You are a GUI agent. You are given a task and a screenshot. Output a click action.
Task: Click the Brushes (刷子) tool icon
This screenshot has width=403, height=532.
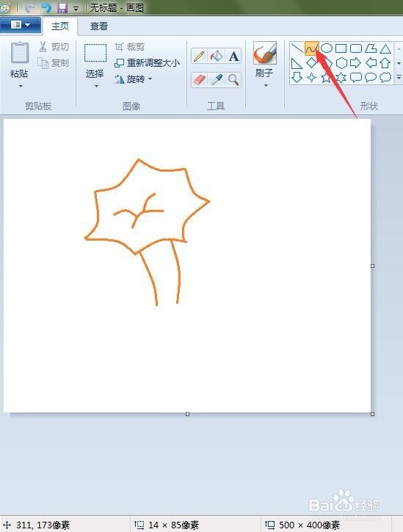point(265,54)
